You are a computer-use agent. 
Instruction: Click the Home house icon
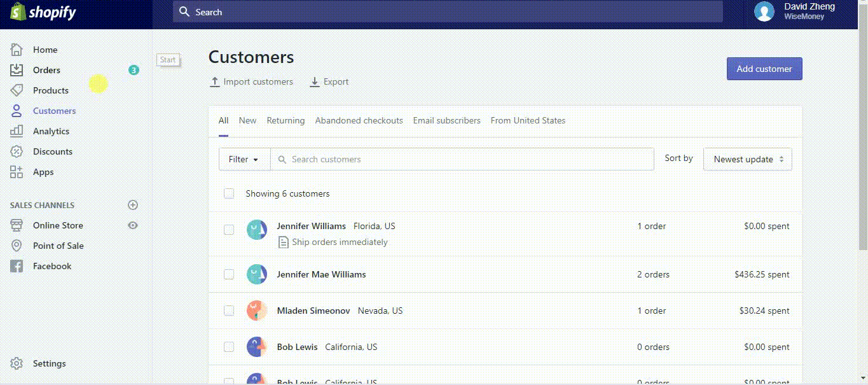[17, 50]
